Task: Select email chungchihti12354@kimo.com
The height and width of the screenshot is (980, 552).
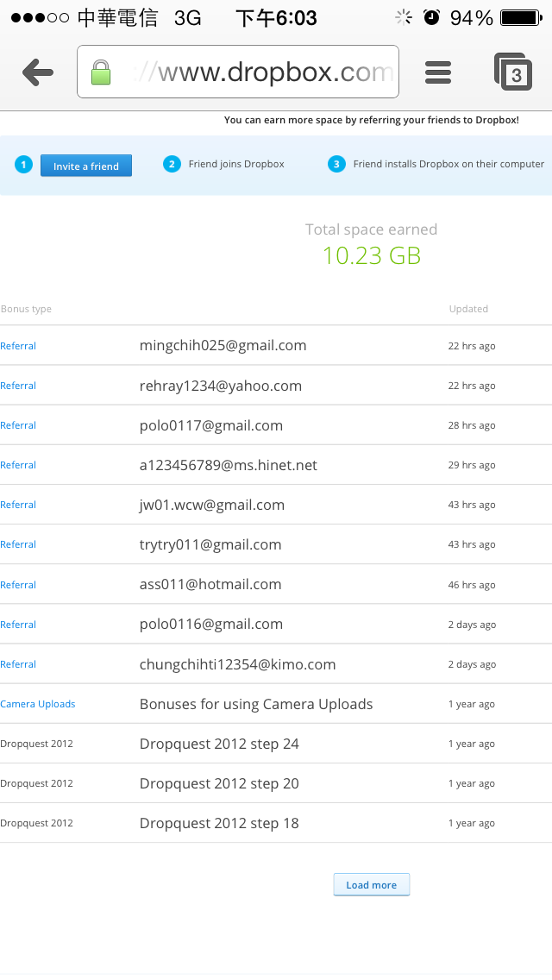Action: click(x=237, y=664)
